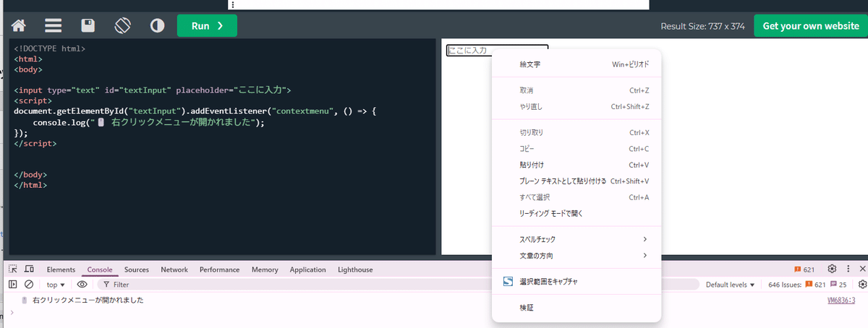Click the closing </script> tag line
The image size is (868, 328).
coord(35,144)
